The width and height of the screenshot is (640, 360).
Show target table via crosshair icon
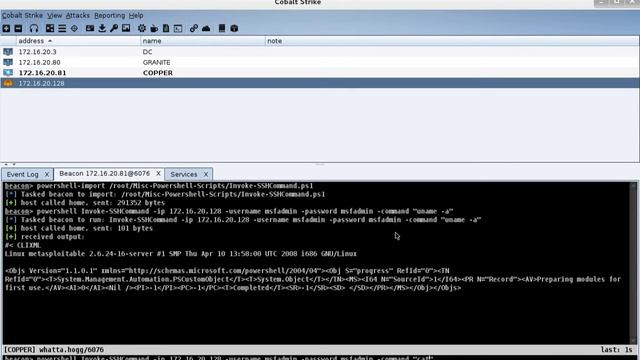74,29
